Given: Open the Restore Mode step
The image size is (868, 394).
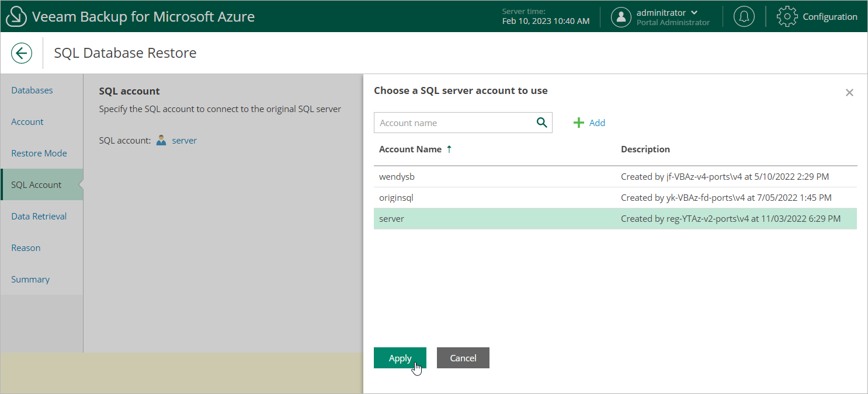Looking at the screenshot, I should 39,154.
